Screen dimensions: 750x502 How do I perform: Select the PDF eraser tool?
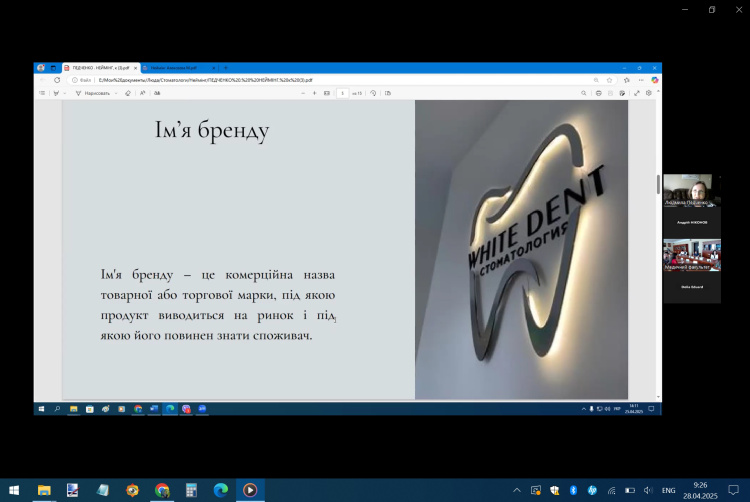[x=128, y=93]
